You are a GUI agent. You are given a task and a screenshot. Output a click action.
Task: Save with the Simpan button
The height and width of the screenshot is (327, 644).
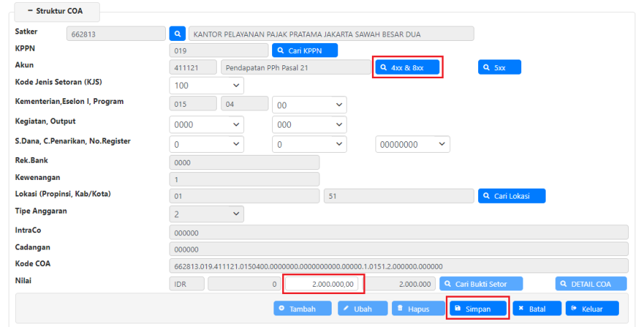477,309
